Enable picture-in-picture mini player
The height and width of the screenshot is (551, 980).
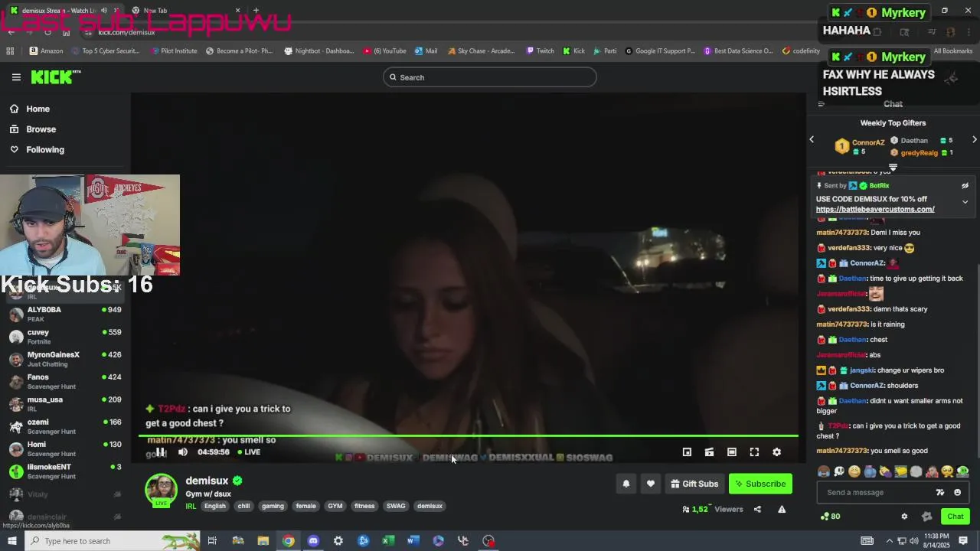(687, 452)
